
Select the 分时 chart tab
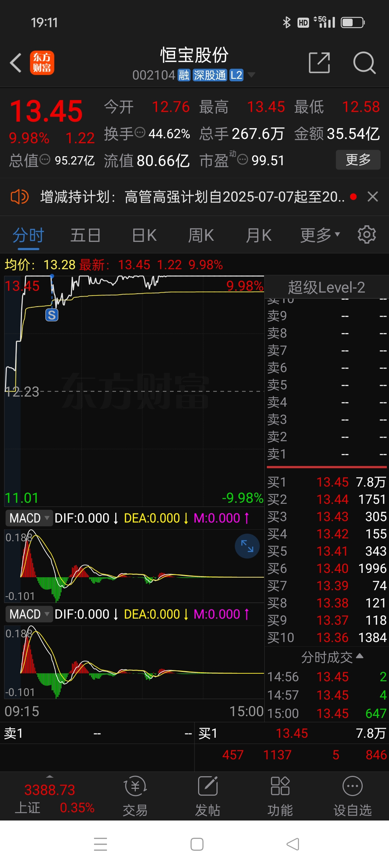pyautogui.click(x=28, y=236)
